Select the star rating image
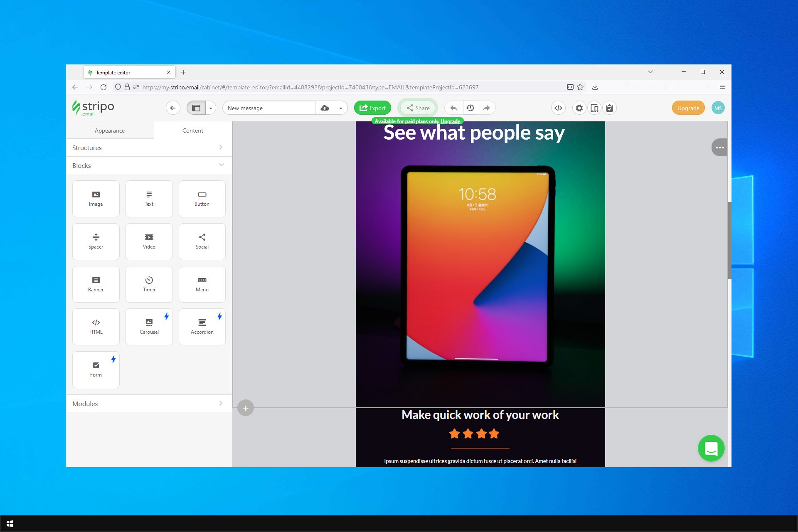 [x=474, y=434]
